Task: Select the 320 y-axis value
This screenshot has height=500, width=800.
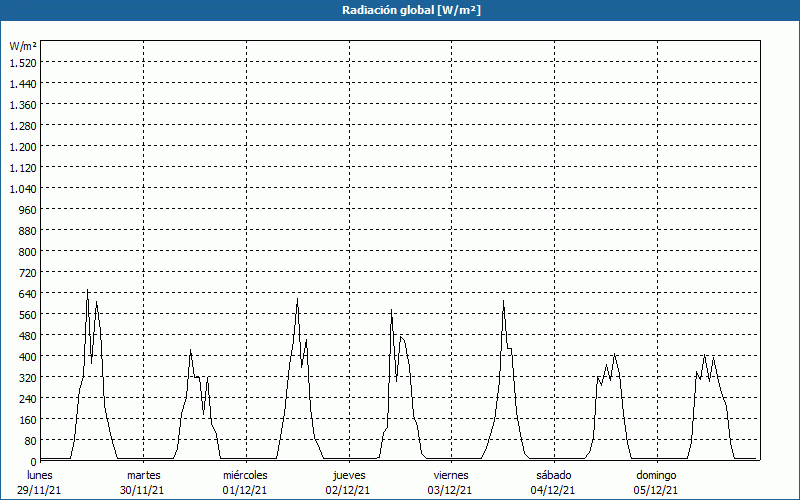Action: tap(28, 378)
